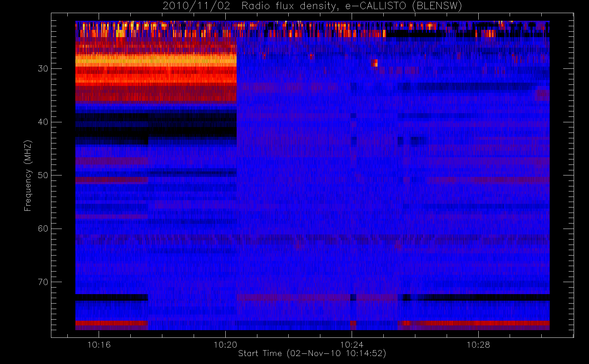Click the "Start Time (02-Nov-10 10:14:52)" axis label
Viewport: 589px width, 364px height.
312,353
